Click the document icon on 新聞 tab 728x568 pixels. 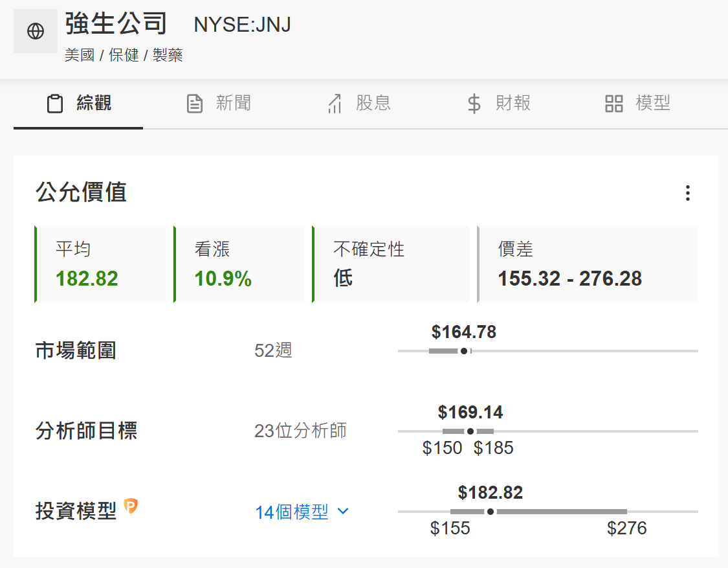coord(195,104)
